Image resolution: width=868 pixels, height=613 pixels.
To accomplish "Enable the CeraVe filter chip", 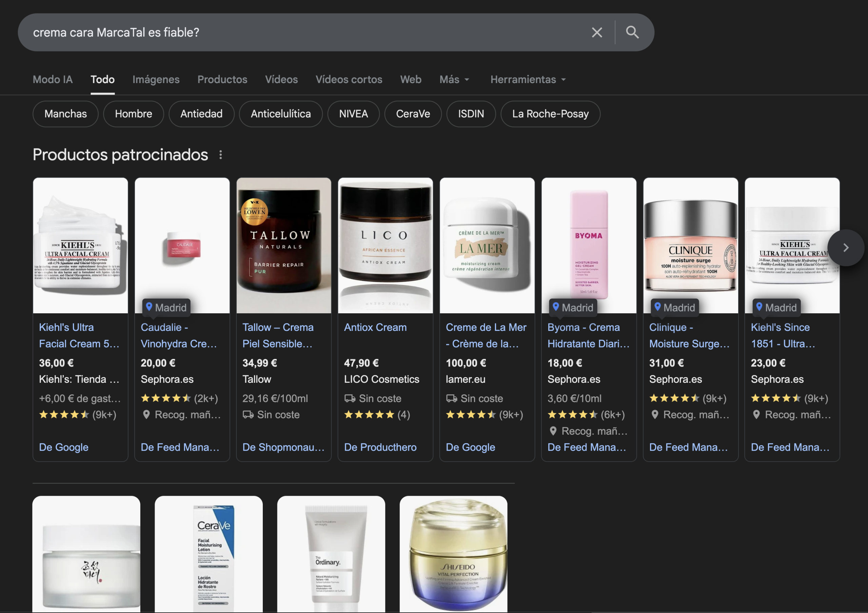I will [x=413, y=114].
